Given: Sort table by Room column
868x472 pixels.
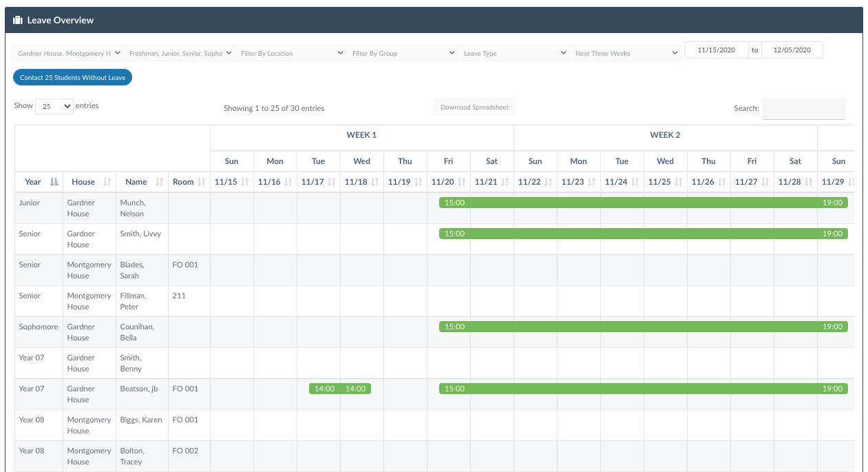Looking at the screenshot, I should pos(189,182).
